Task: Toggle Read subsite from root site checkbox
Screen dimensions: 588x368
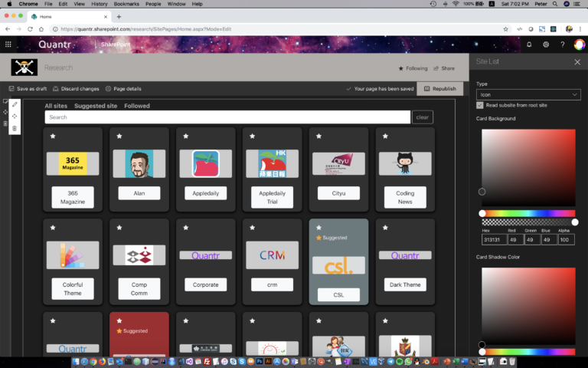Action: click(x=479, y=106)
